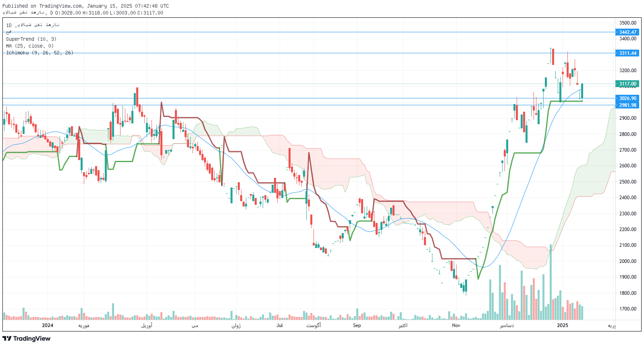Screen dimensions: 644x346
Task: Click the 2600.00 price axis value
Action: (628, 166)
